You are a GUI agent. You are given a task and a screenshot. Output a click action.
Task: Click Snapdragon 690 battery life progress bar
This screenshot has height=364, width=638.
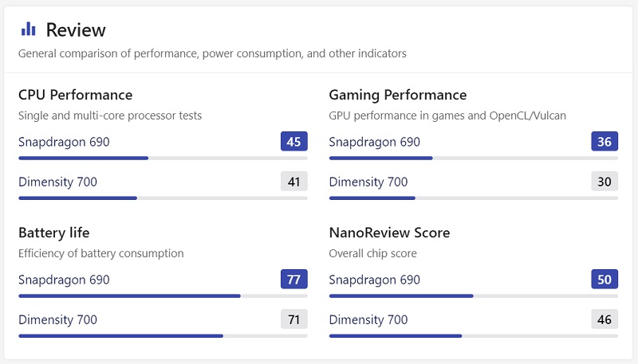[163, 296]
